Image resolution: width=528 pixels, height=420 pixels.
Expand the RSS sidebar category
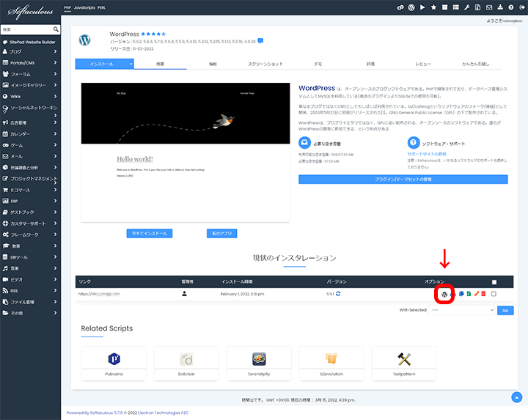pos(29,290)
